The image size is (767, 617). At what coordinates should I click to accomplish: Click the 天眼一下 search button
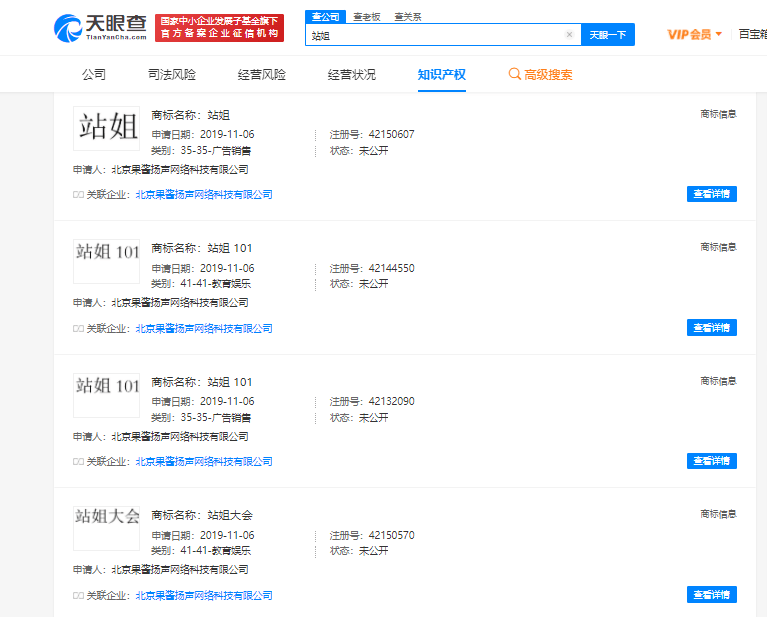[608, 35]
